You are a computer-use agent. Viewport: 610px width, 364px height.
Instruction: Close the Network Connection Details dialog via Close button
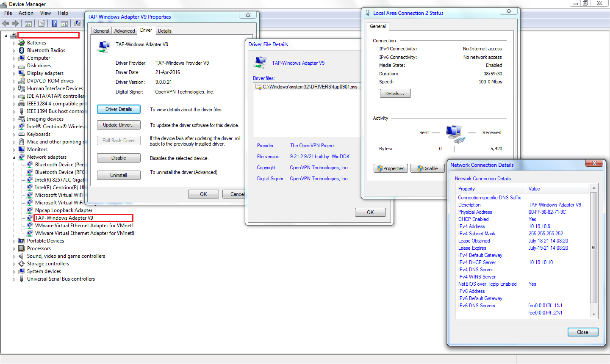pos(583,332)
